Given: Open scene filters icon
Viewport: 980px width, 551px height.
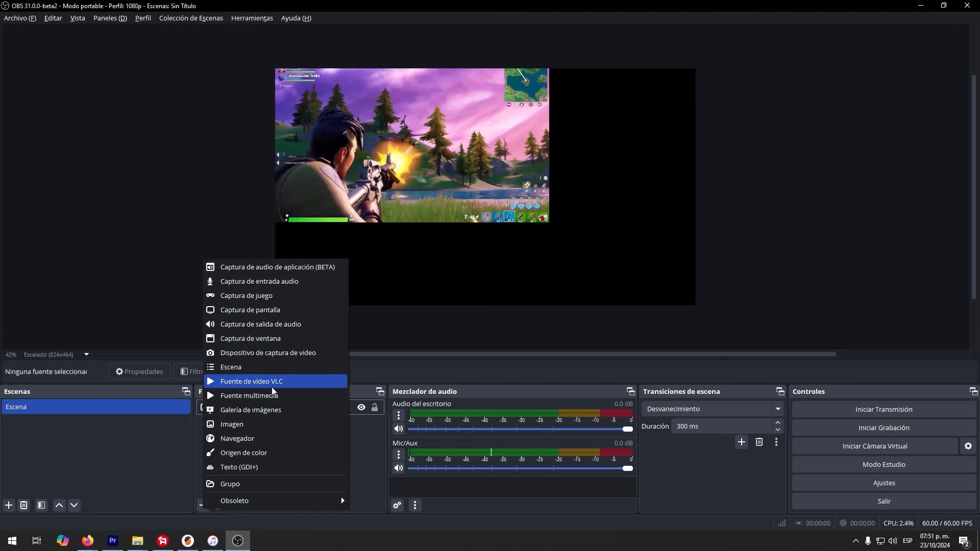Looking at the screenshot, I should tap(41, 505).
